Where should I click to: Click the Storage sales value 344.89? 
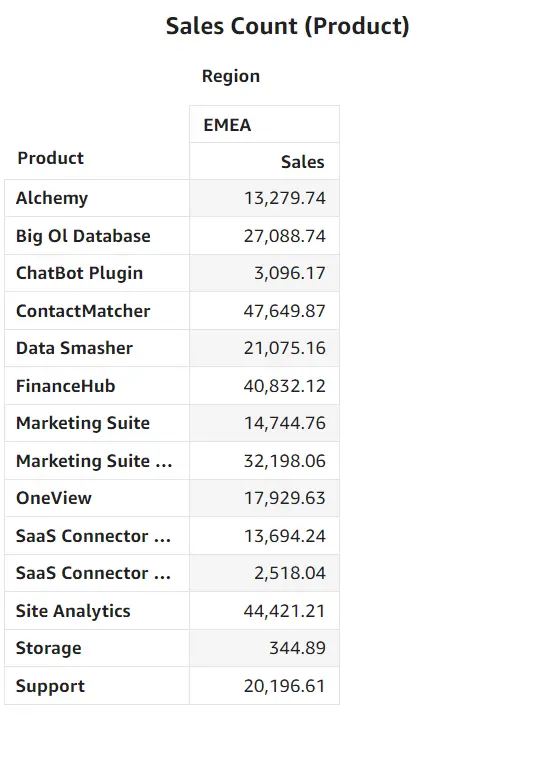pyautogui.click(x=297, y=648)
